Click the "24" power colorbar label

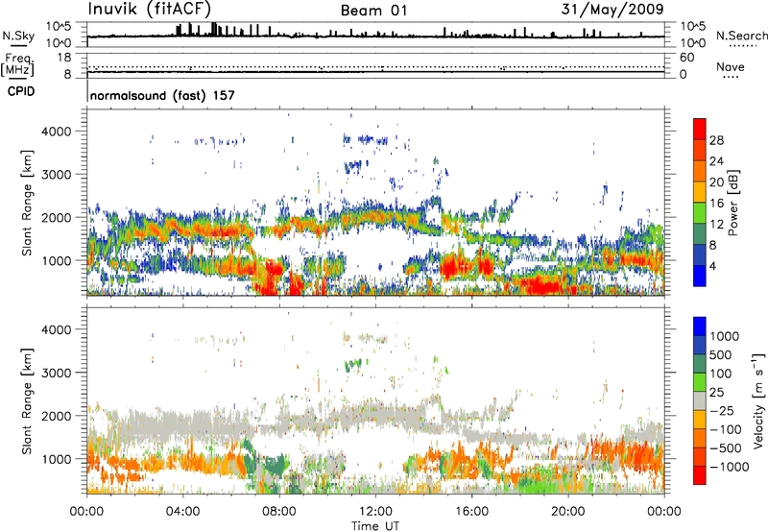coord(716,161)
